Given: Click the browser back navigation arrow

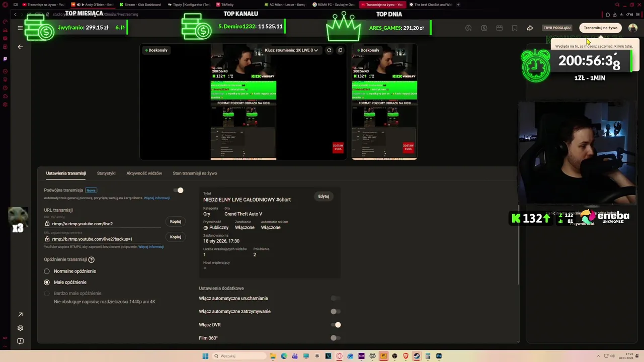Looking at the screenshot, I should [x=16, y=14].
